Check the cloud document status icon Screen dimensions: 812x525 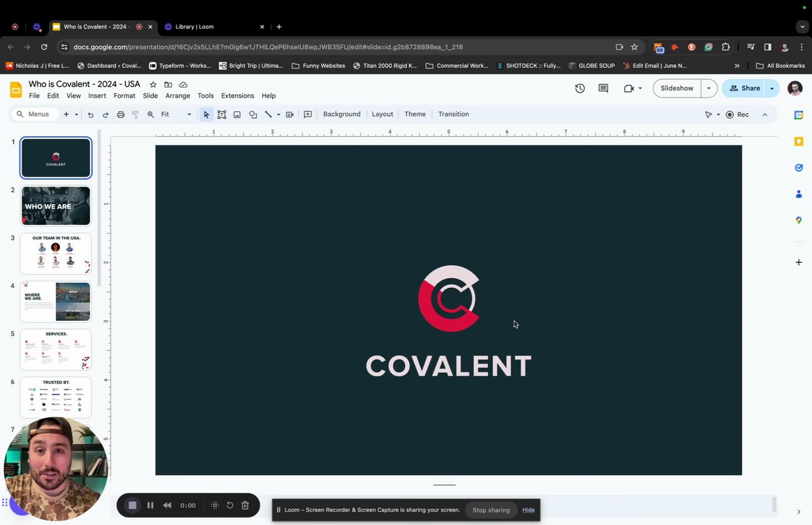coord(183,84)
